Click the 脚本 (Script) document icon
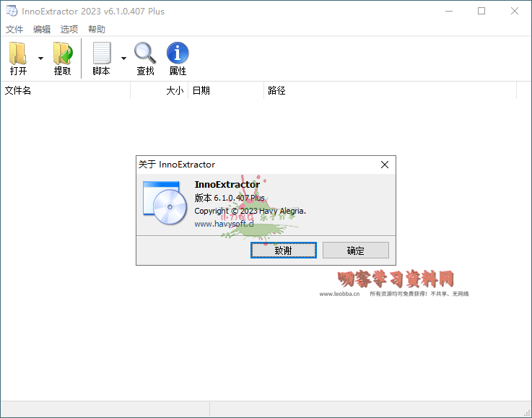The width and height of the screenshot is (532, 418). pyautogui.click(x=101, y=53)
